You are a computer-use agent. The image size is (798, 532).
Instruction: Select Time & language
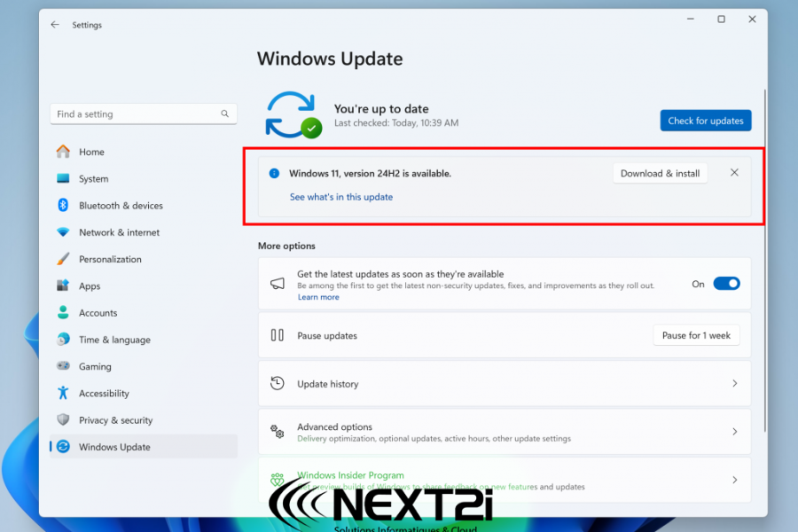[144, 340]
